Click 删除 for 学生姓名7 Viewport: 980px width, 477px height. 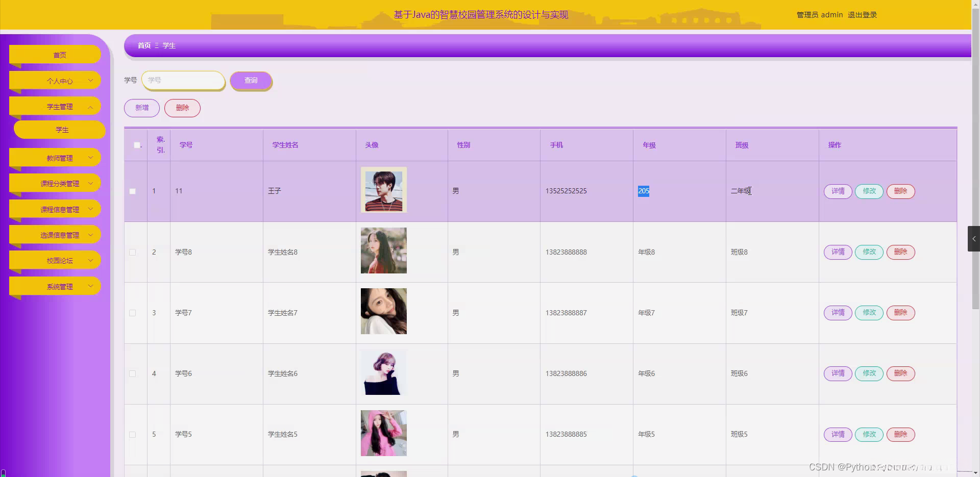[901, 313]
